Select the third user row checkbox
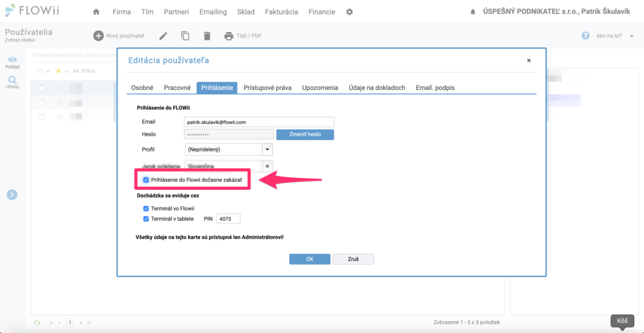The image size is (644, 333). click(x=41, y=117)
